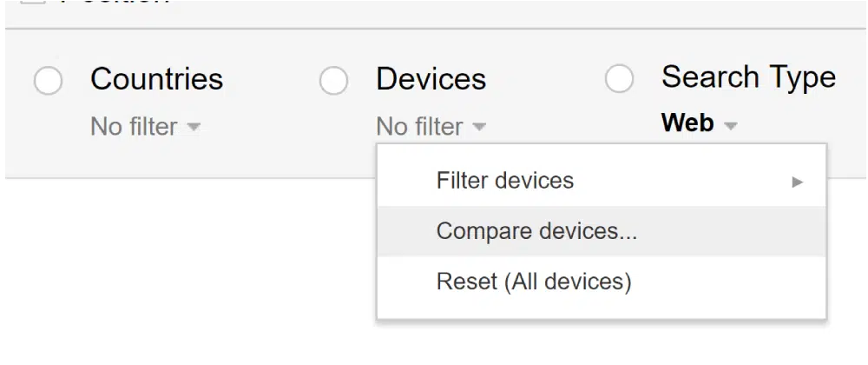Image resolution: width=868 pixels, height=365 pixels.
Task: Select the Search Type radio button
Action: 619,79
